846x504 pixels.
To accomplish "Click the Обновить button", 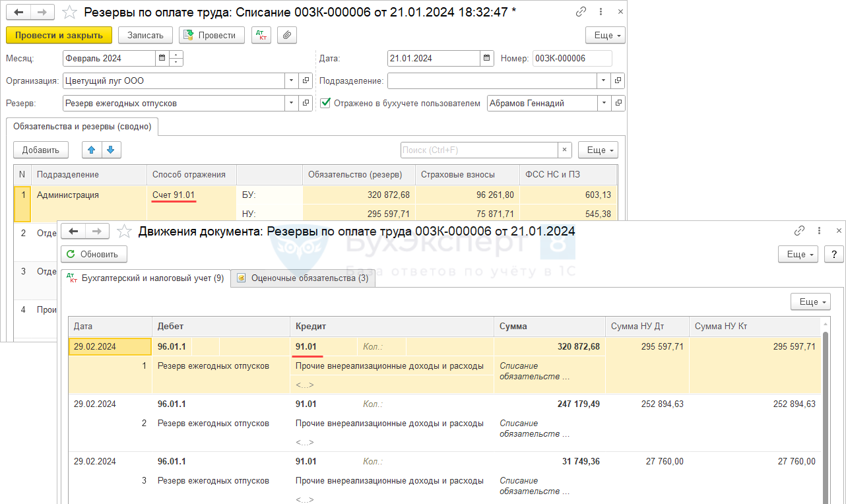I will 94,254.
